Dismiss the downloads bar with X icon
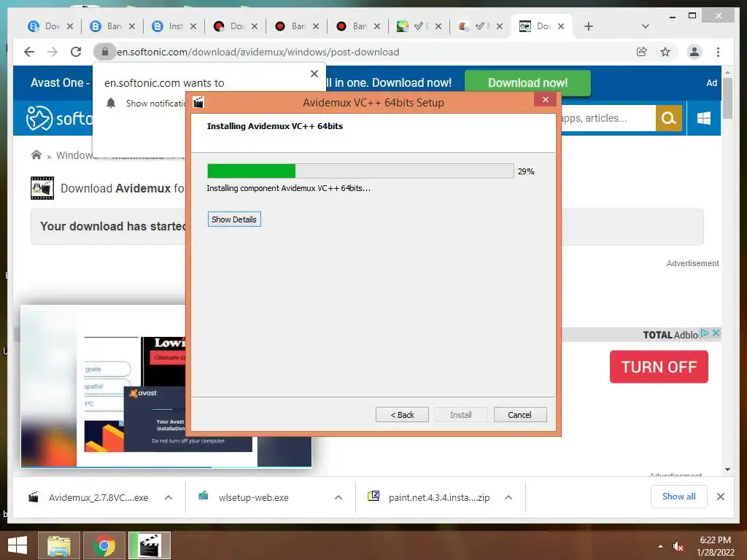 point(721,497)
